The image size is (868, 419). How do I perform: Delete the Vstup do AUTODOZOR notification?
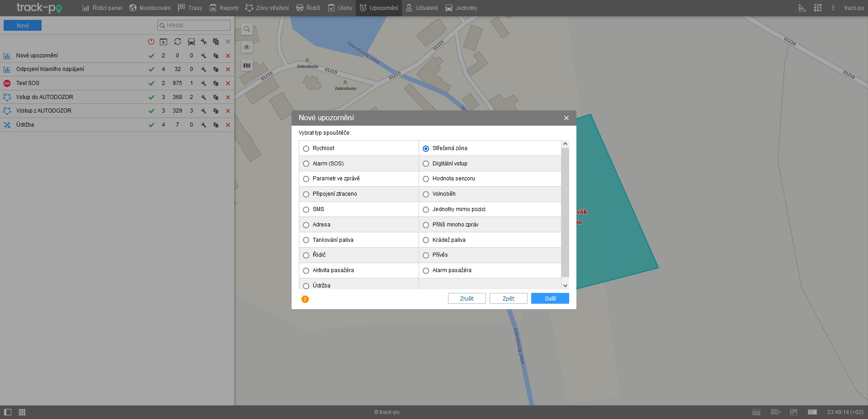pos(228,98)
